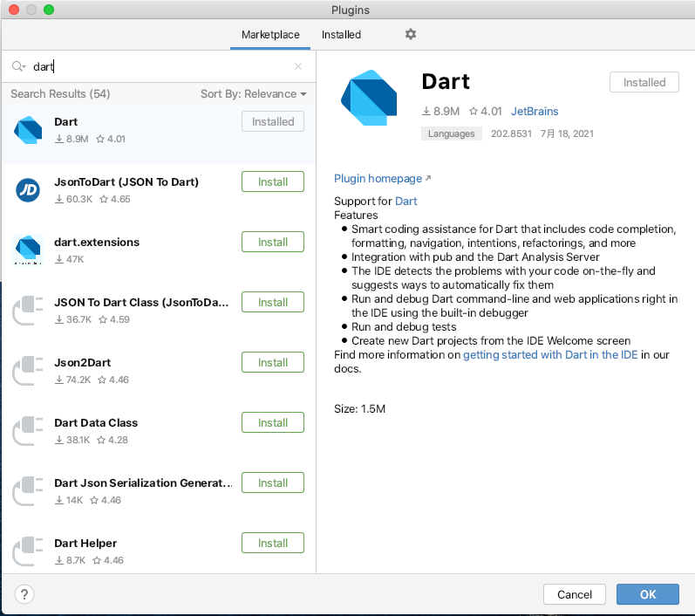Click the Json2Dart plug icon

28,371
